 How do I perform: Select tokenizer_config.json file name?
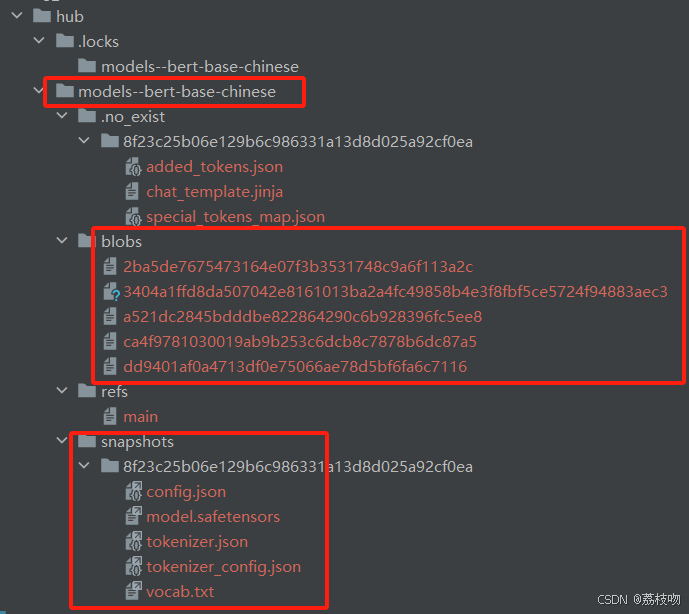[x=224, y=567]
